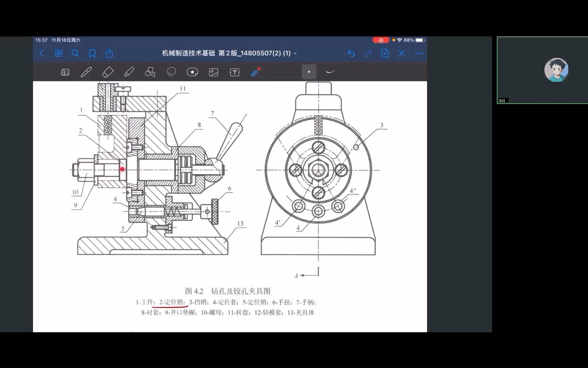Image resolution: width=588 pixels, height=368 pixels.
Task: Select the Highlighter tool
Action: [x=129, y=72]
